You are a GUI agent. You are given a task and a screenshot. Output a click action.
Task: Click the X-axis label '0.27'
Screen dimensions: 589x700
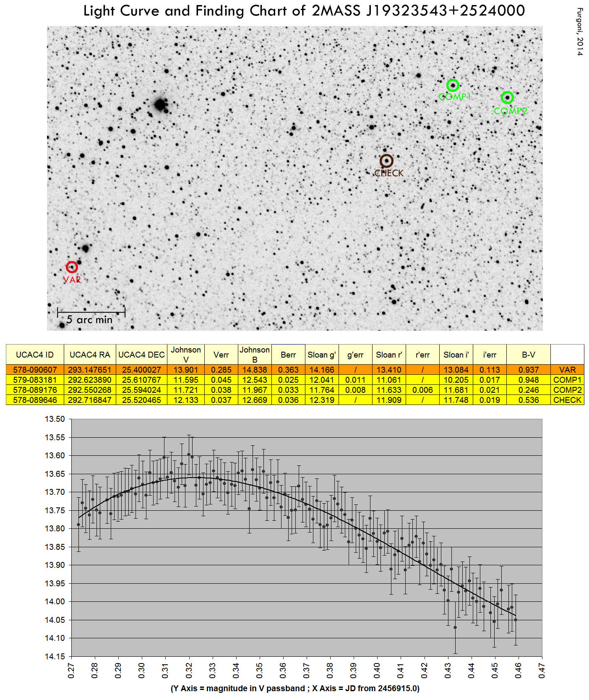71,670
